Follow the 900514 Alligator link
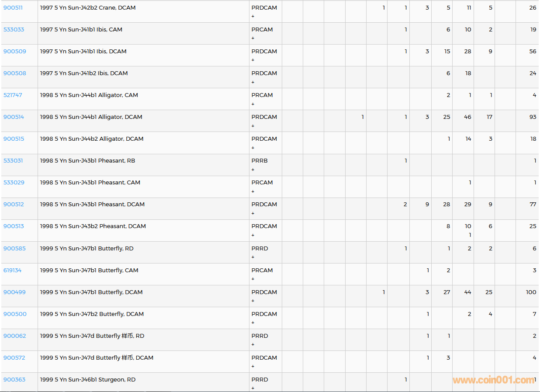Viewport: 540px width, 392px height. tap(14, 117)
